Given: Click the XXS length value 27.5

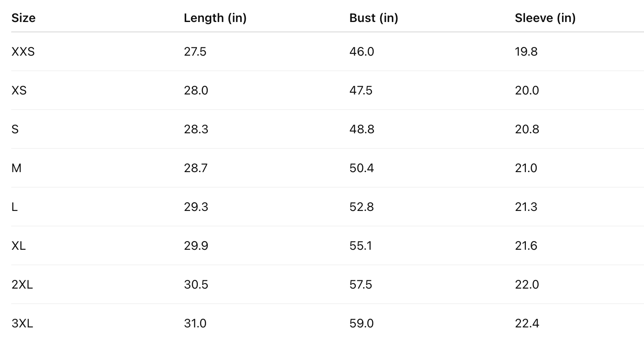Looking at the screenshot, I should 195,52.
